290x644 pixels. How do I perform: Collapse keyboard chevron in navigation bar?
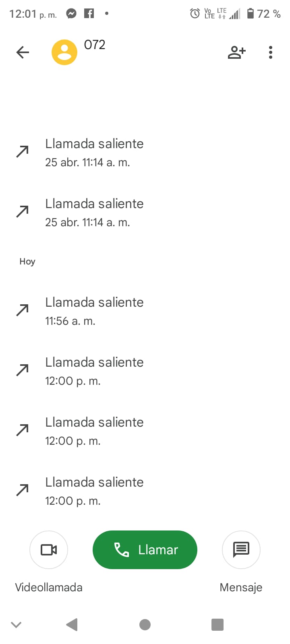click(x=16, y=625)
